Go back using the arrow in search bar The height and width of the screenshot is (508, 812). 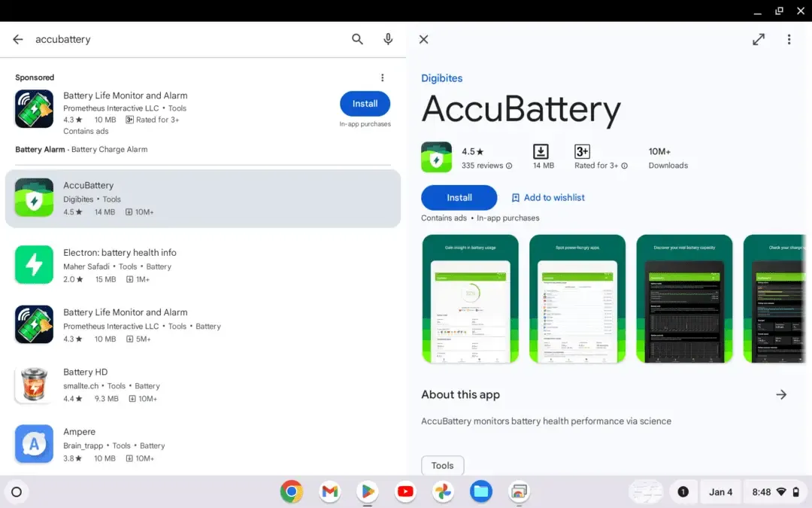pyautogui.click(x=17, y=39)
